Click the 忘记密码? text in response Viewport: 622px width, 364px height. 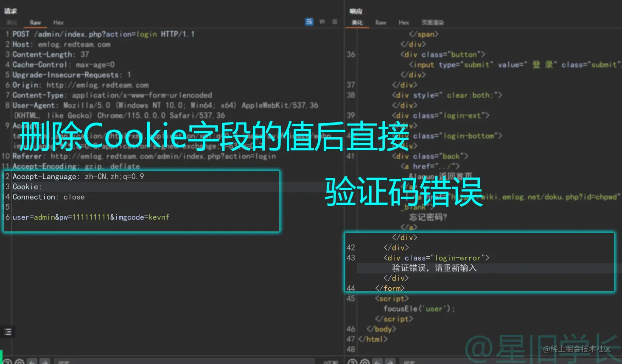(x=428, y=217)
